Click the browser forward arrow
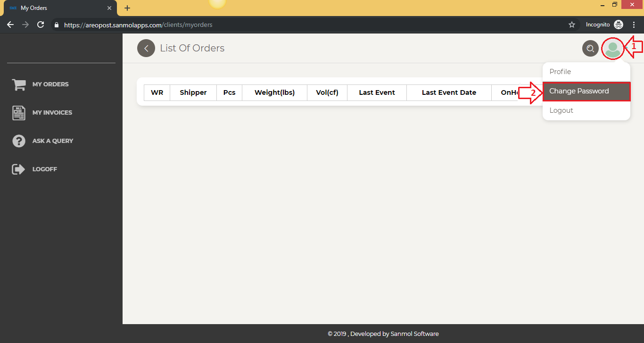Viewport: 644px width, 343px height. tap(25, 25)
